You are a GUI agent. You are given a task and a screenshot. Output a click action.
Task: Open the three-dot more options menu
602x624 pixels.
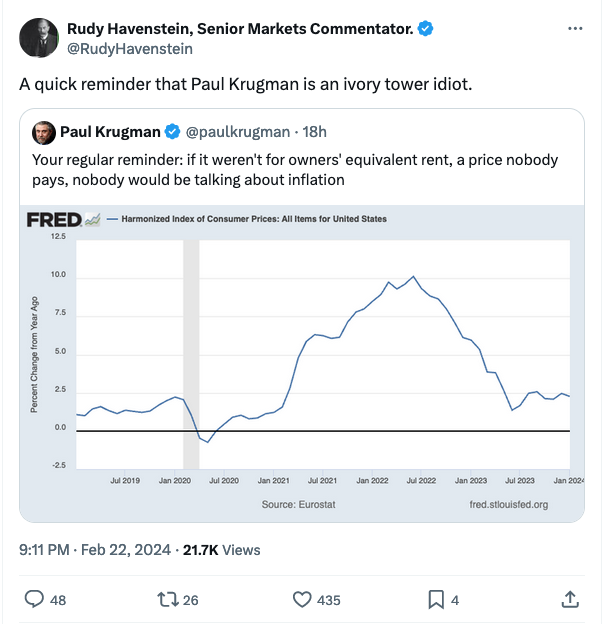click(x=574, y=29)
